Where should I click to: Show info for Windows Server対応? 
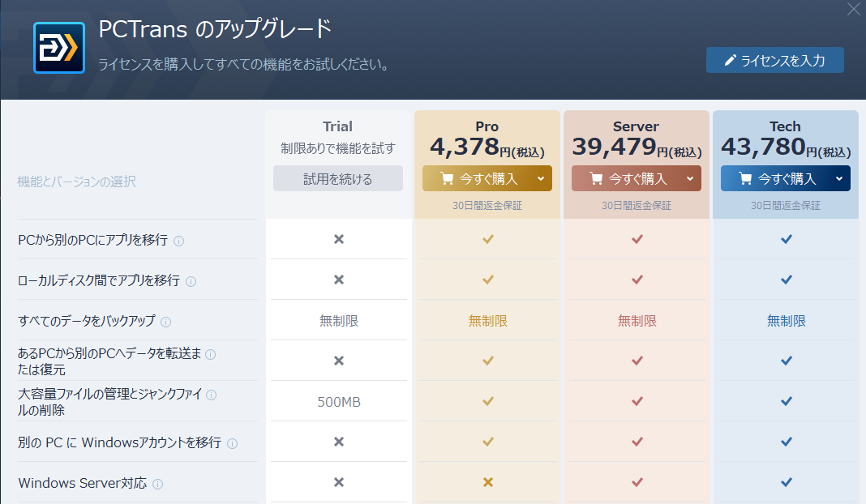coord(158,484)
